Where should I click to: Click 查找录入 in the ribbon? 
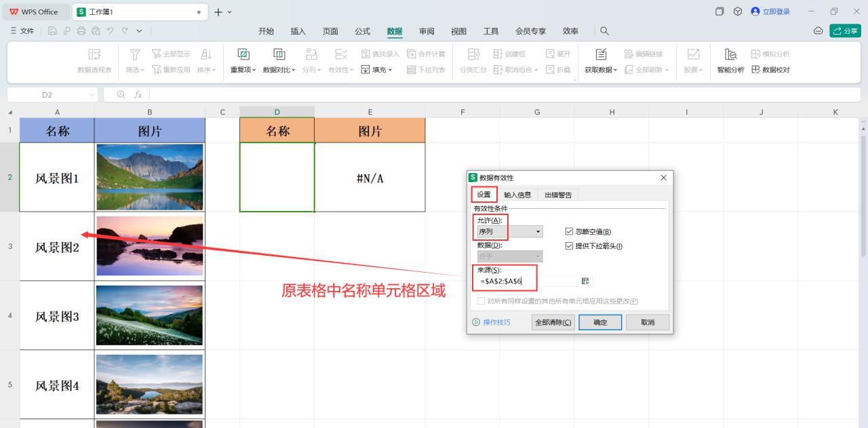(x=380, y=54)
